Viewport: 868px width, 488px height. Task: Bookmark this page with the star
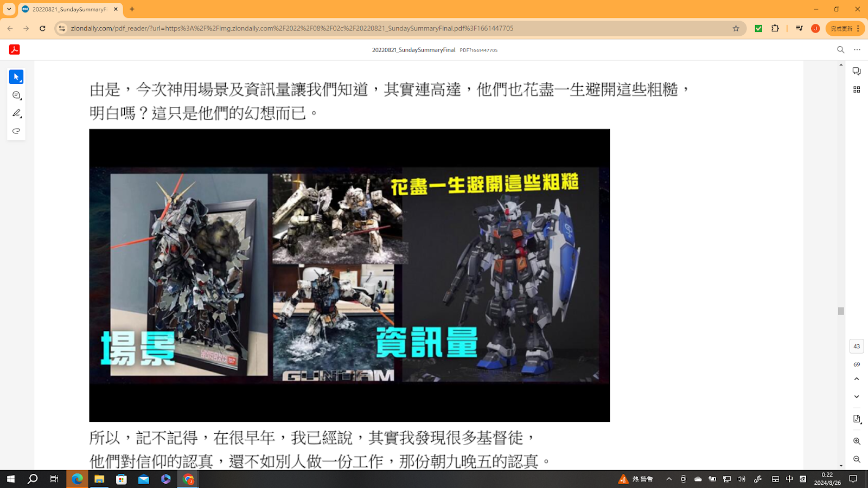(736, 28)
